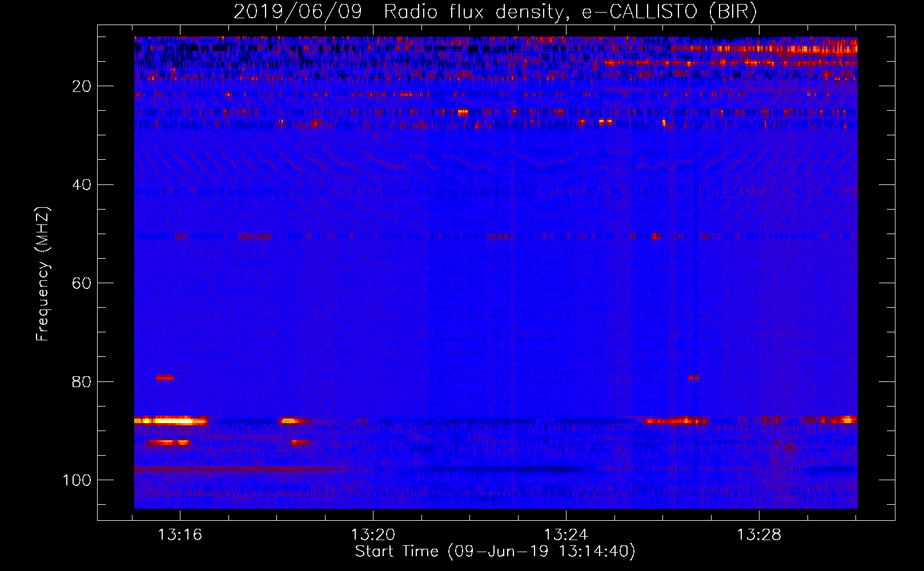Click the plot title 'Radio flux density, e-CALLISTO (BIR)'

click(x=570, y=12)
